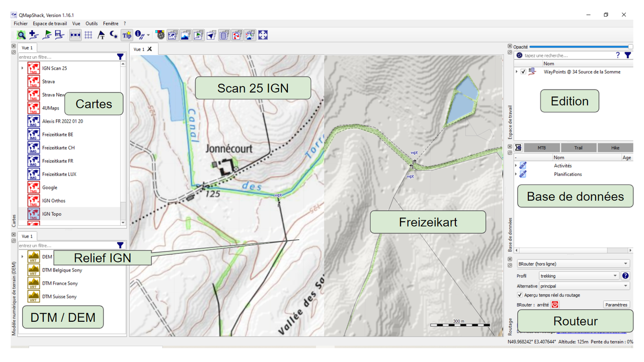Click the dock toolbar icon with the navigation arrow
The height and width of the screenshot is (362, 644).
[211, 35]
